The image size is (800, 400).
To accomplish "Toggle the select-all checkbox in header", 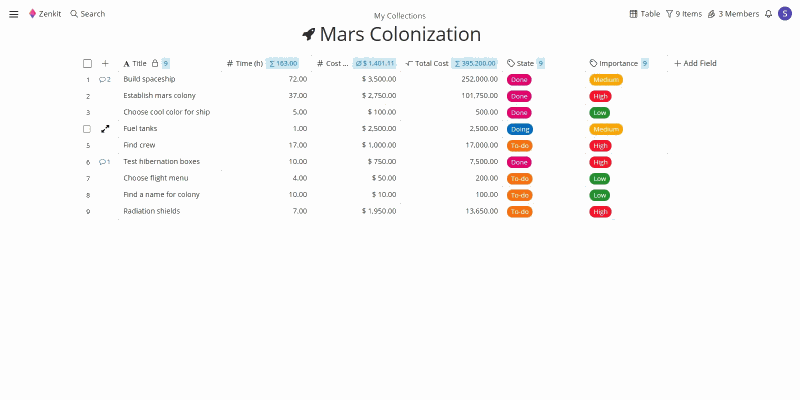I will tap(88, 63).
